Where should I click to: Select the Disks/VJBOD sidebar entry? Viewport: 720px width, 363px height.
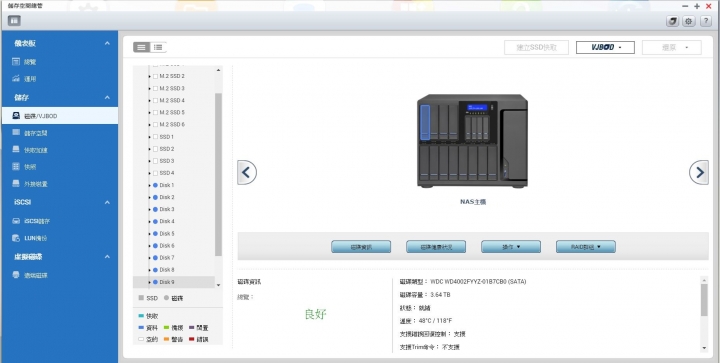click(x=60, y=116)
